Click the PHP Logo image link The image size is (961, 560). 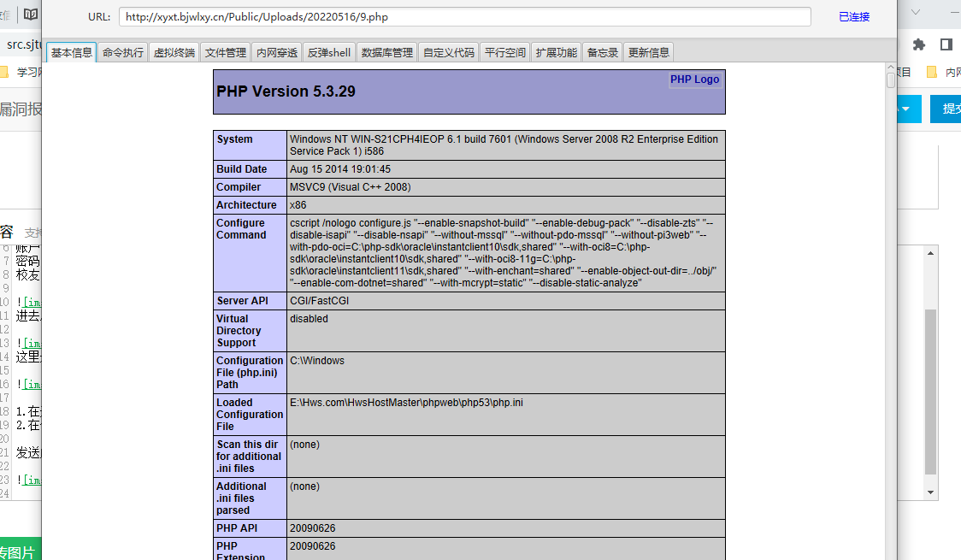(x=694, y=80)
